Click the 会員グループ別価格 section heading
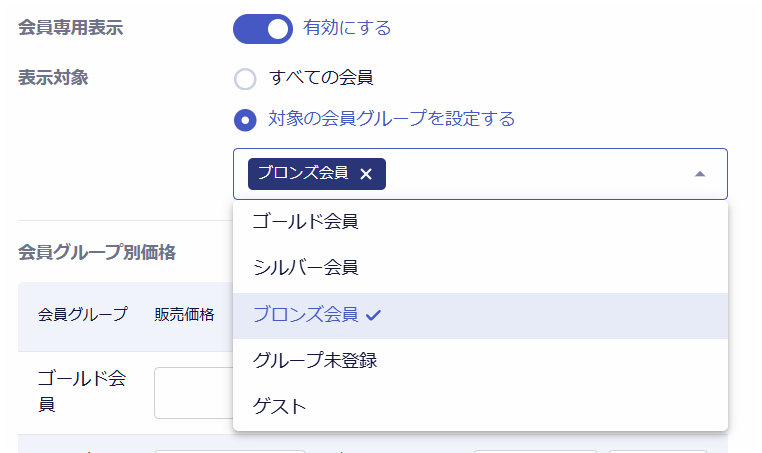This screenshot has width=762, height=453. 97,253
